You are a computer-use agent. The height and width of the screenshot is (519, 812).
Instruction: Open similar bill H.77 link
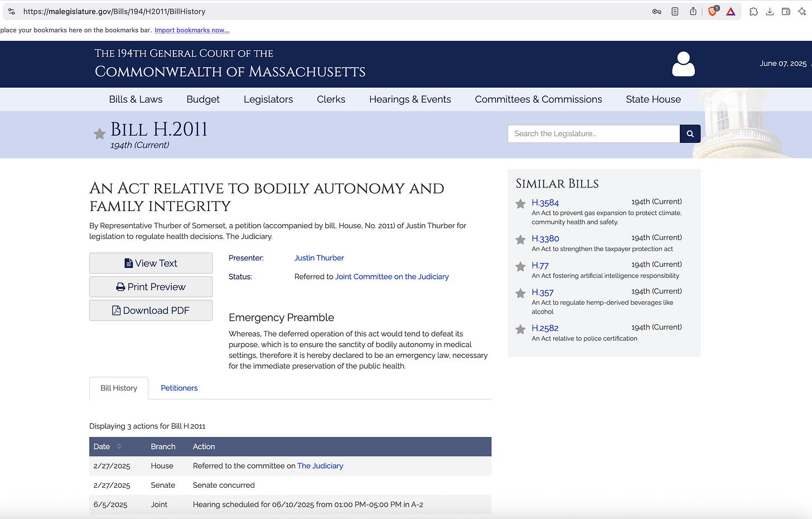tap(540, 265)
